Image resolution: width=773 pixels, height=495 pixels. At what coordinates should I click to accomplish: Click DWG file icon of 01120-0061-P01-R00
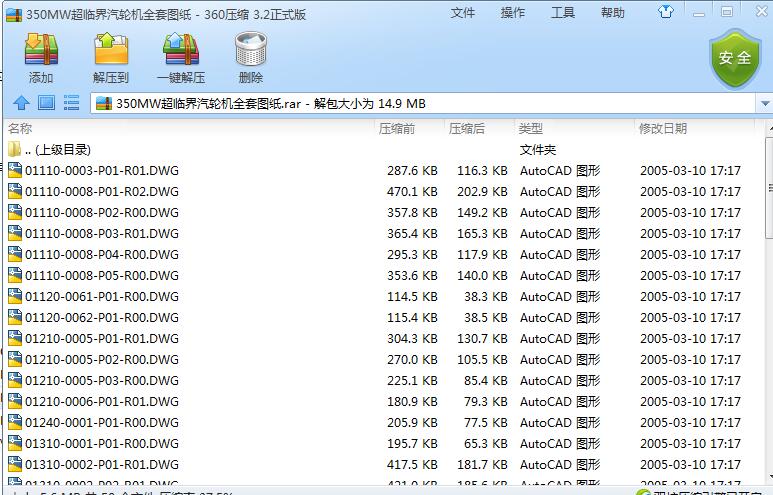click(15, 296)
